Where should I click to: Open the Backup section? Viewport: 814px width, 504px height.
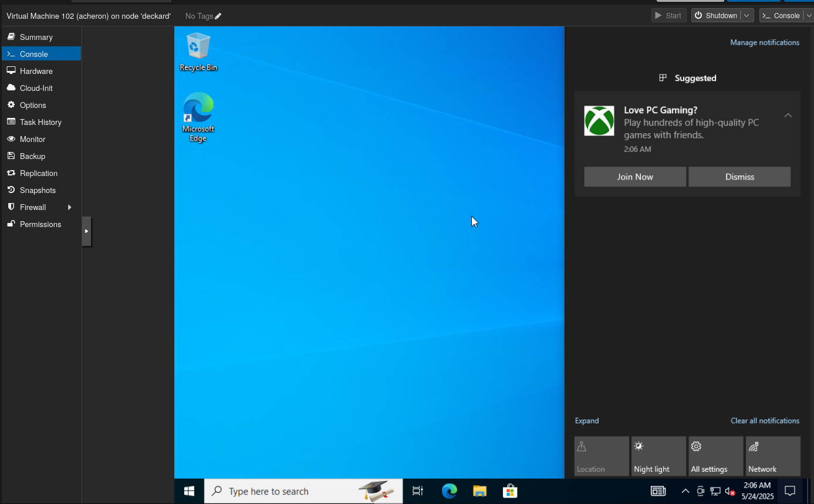tap(41, 156)
